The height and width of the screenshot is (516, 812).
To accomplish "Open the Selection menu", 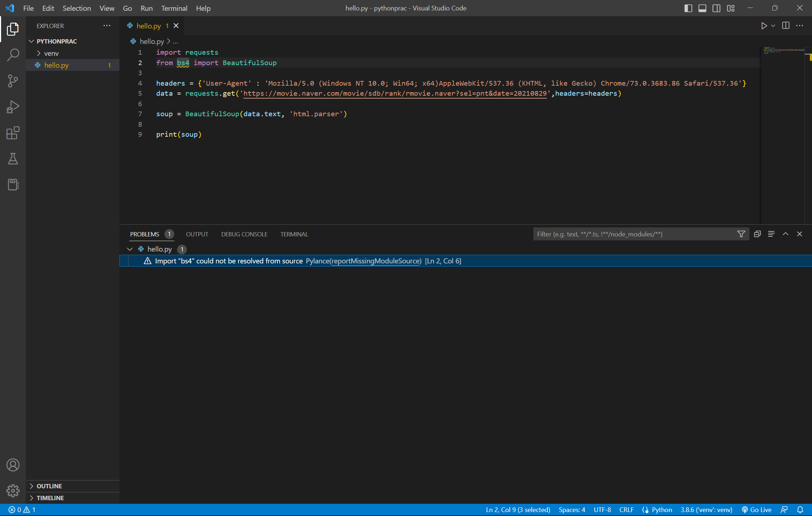I will 77,8.
